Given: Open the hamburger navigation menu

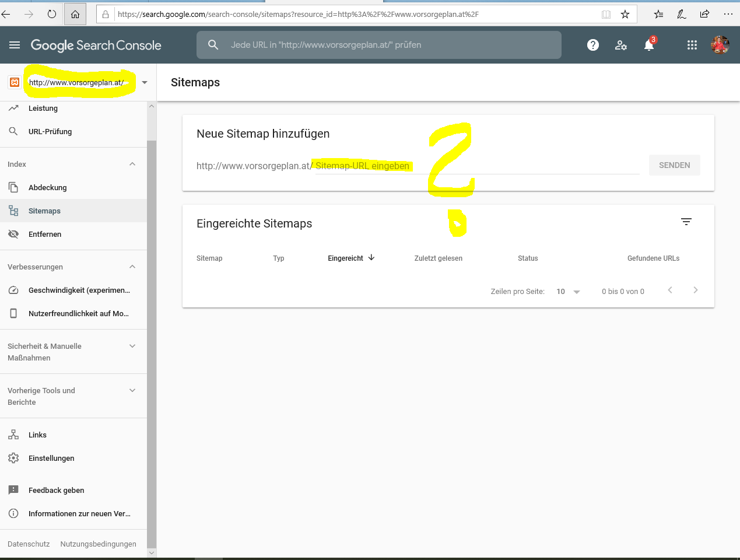Looking at the screenshot, I should [x=15, y=45].
